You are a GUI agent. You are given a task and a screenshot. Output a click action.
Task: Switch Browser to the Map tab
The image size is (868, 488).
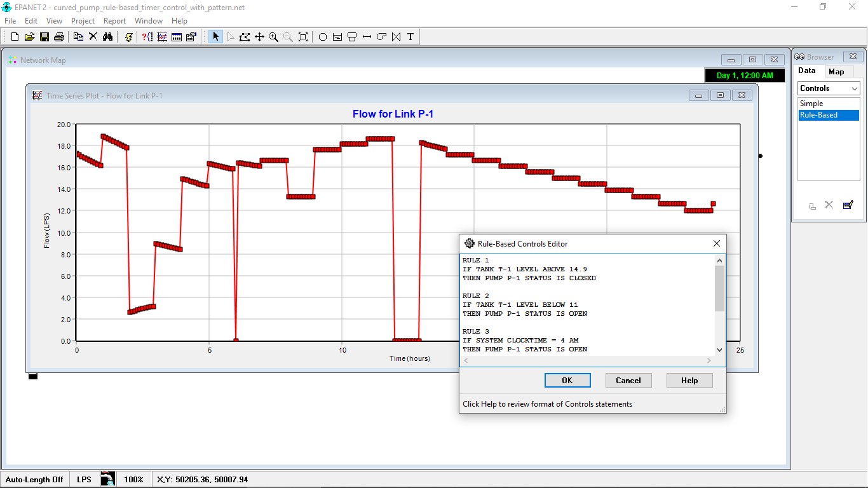tap(837, 71)
